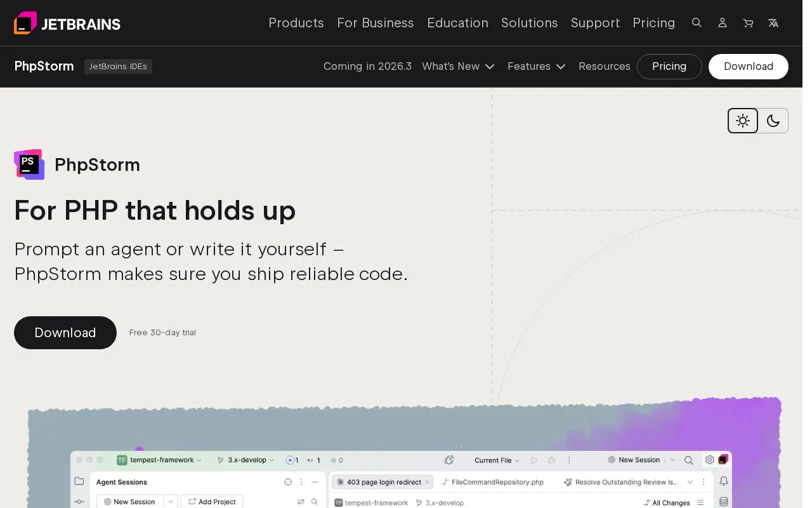Open the hamburger menu beside All Changes
Viewport: 812px width, 508px height.
tap(701, 502)
